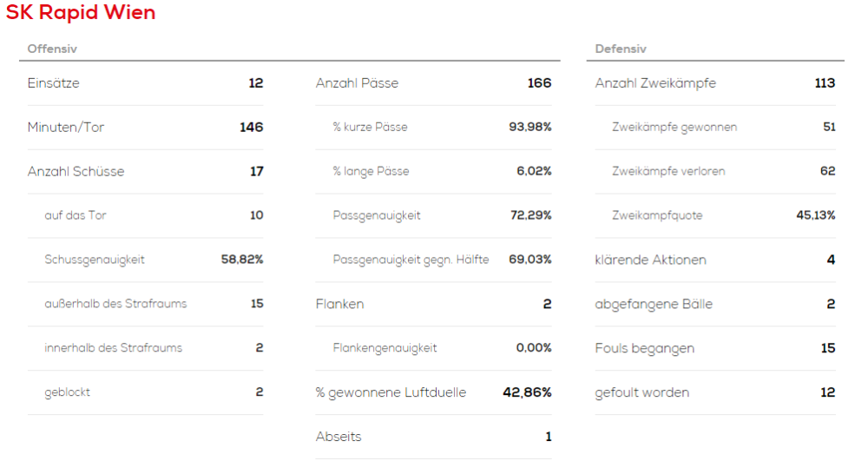Select the außerhalb des Strafraums row
The height and width of the screenshot is (474, 868).
(x=115, y=304)
